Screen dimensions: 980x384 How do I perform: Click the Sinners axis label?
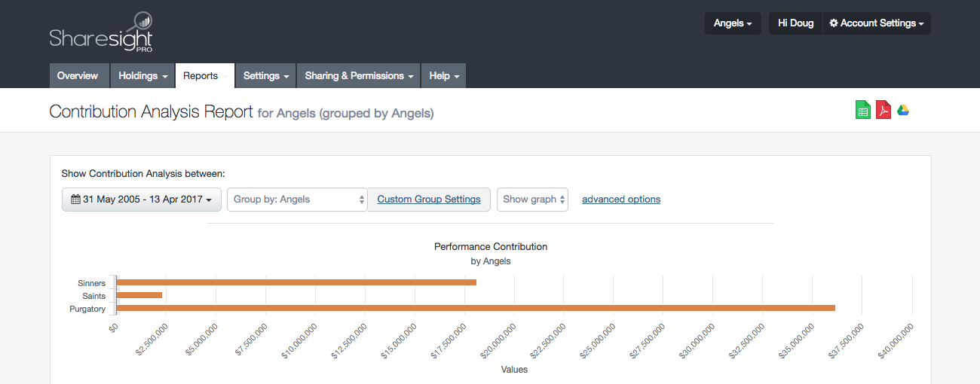tap(91, 283)
